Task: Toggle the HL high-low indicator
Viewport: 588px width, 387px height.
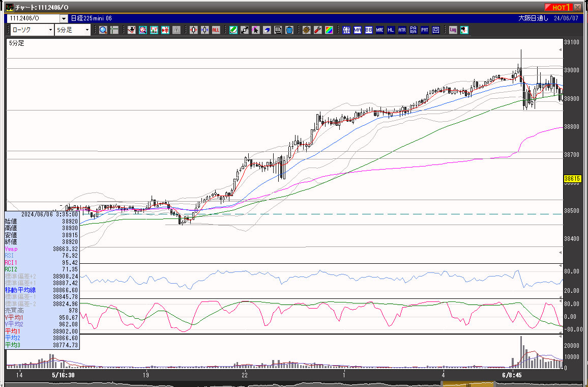Action: 391,30
